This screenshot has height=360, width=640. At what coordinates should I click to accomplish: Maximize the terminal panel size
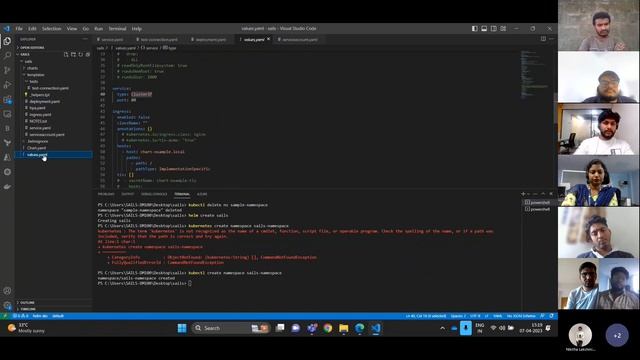[543, 194]
